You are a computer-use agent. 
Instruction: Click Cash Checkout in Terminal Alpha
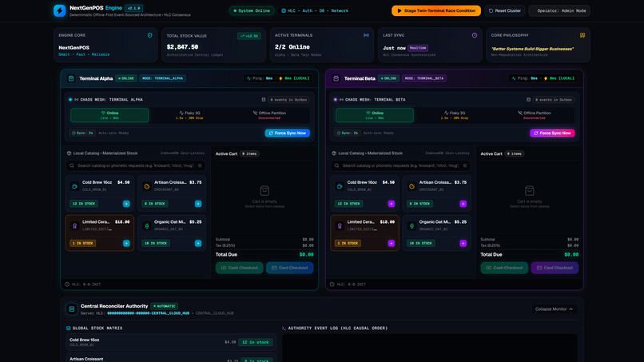click(240, 268)
